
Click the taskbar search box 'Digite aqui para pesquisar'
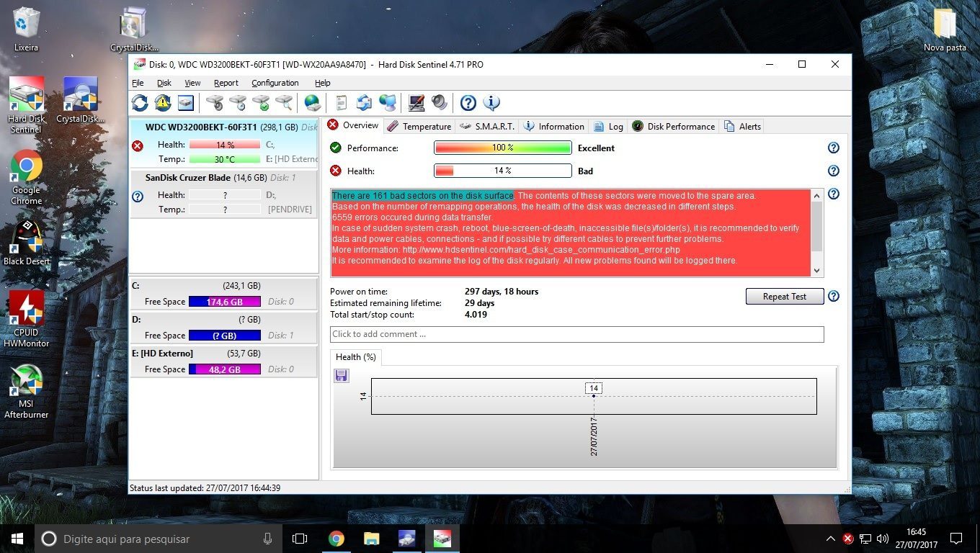point(159,539)
